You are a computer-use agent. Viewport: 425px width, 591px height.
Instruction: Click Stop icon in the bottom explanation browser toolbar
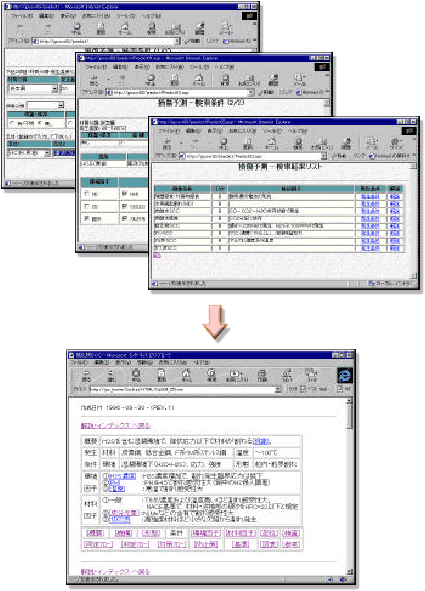(x=136, y=375)
